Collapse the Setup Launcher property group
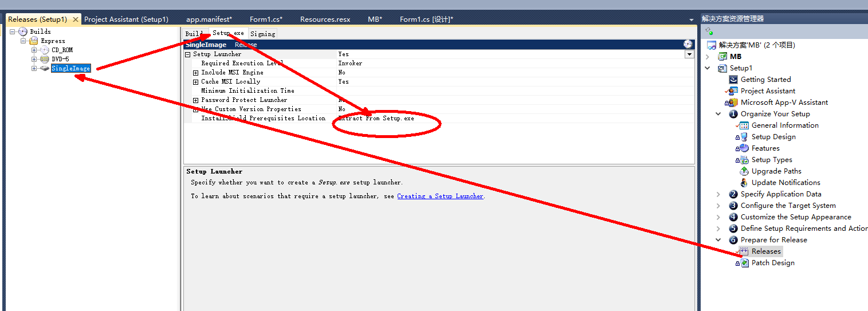Viewport: 868px width, 311px height. [x=187, y=54]
